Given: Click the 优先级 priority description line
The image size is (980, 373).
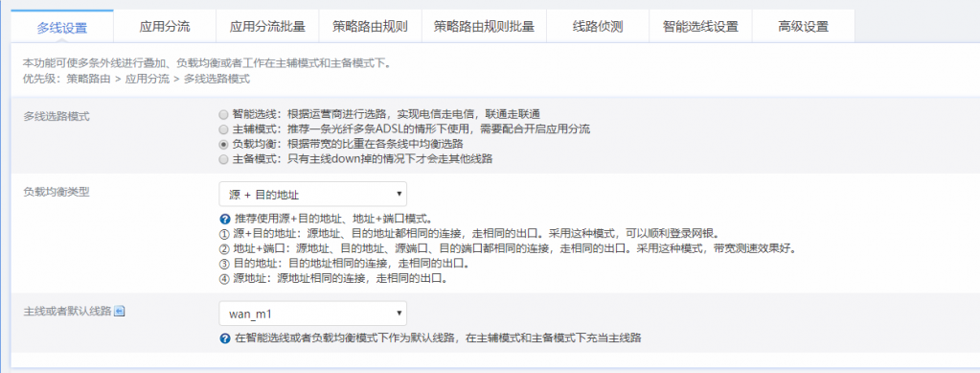Looking at the screenshot, I should (x=136, y=80).
